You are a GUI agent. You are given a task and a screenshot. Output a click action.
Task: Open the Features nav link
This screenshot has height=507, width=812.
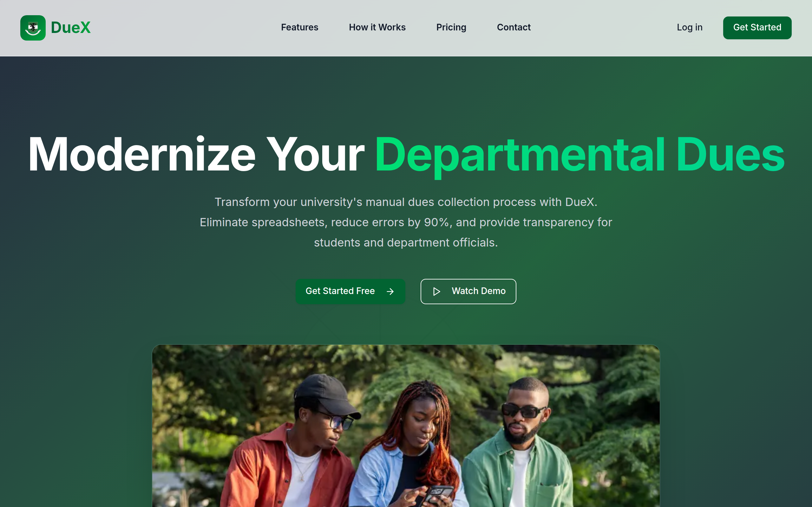tap(299, 27)
